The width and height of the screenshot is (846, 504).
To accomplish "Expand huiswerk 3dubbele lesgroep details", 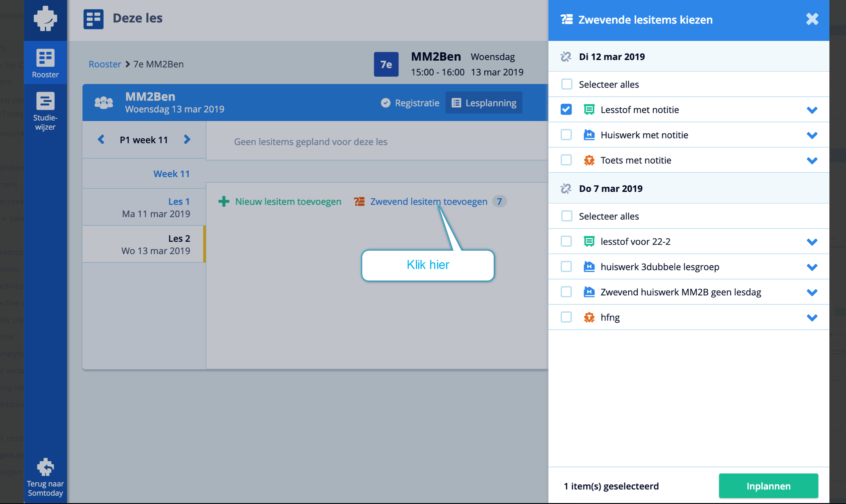I will click(812, 267).
